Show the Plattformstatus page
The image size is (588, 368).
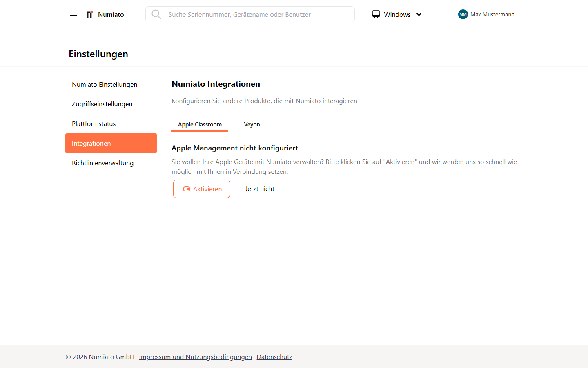[x=94, y=123]
